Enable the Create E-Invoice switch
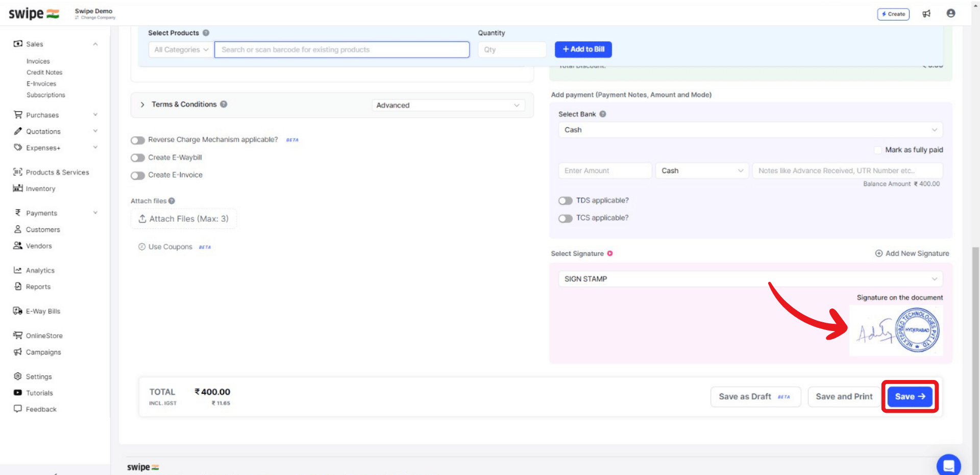 click(138, 175)
